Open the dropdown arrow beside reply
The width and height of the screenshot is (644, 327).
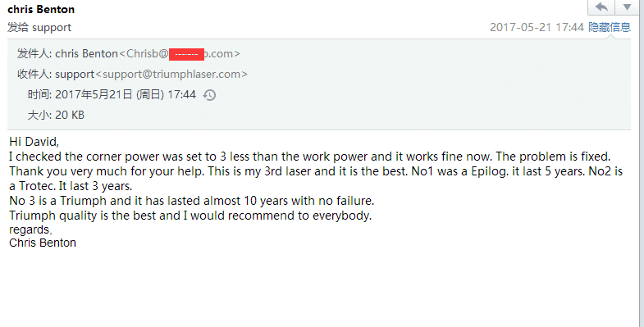tap(627, 7)
